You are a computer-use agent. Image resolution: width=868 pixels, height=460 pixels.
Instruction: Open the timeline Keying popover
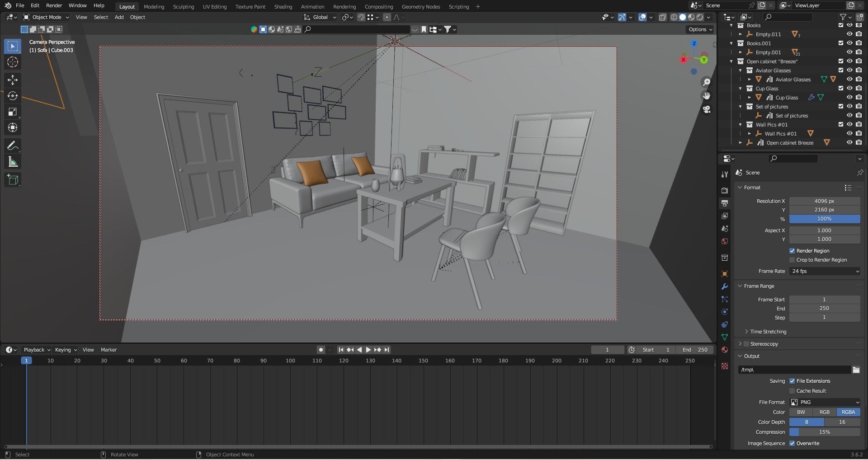pos(66,350)
